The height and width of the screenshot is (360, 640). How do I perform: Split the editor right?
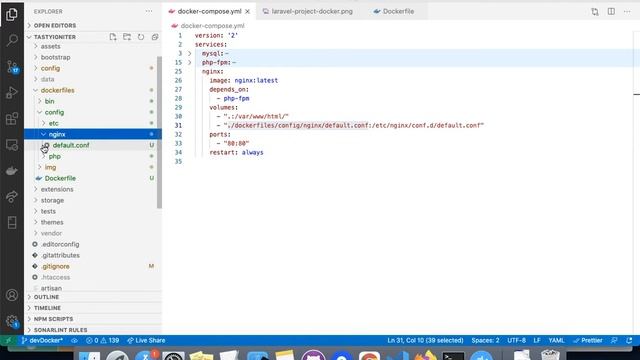[611, 11]
